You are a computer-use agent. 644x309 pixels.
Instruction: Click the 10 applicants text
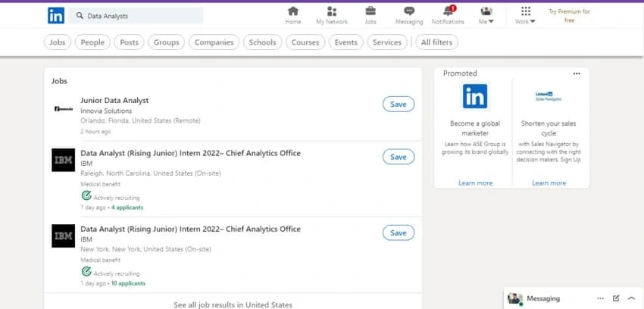click(x=128, y=283)
